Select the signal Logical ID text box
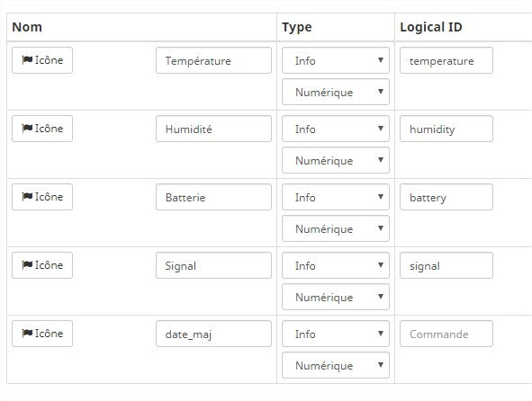Screen dimensions: 532x401 pyautogui.click(x=446, y=265)
